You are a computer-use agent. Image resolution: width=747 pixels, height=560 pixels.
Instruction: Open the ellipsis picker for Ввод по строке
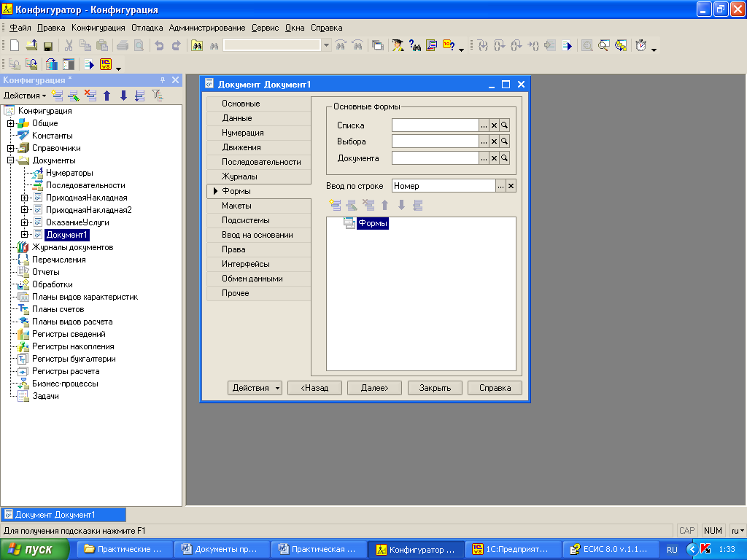coord(500,186)
